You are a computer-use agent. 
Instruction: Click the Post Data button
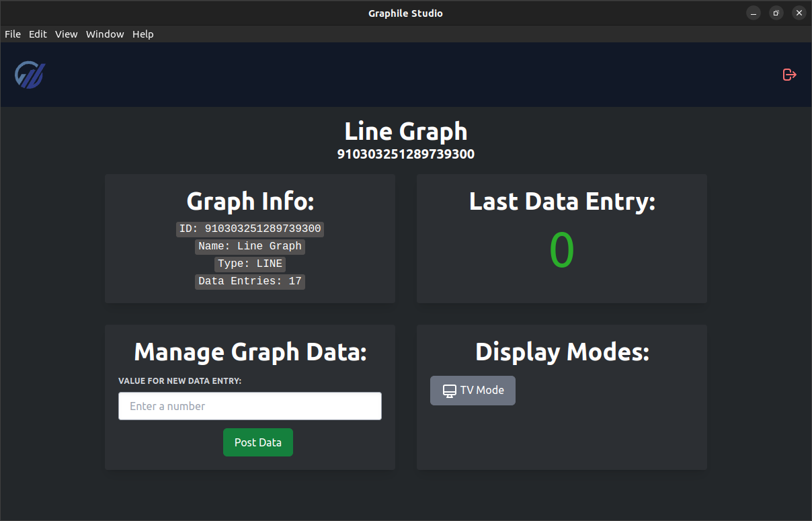pos(257,442)
